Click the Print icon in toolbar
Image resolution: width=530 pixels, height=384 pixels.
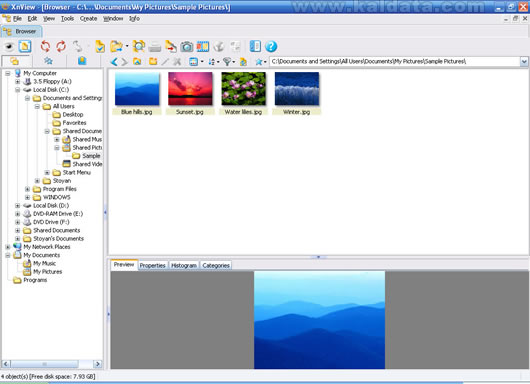point(155,47)
